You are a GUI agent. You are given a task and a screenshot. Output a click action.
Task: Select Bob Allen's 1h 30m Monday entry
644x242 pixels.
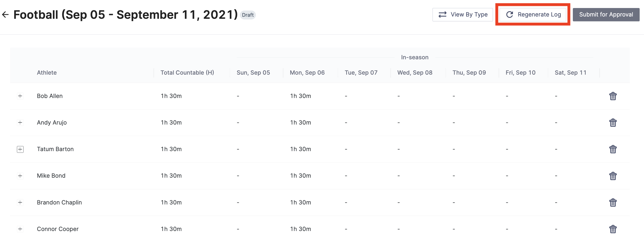pos(300,96)
